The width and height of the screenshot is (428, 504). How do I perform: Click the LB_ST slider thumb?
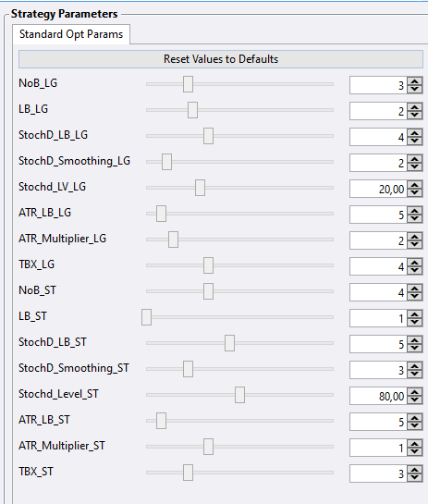(147, 317)
